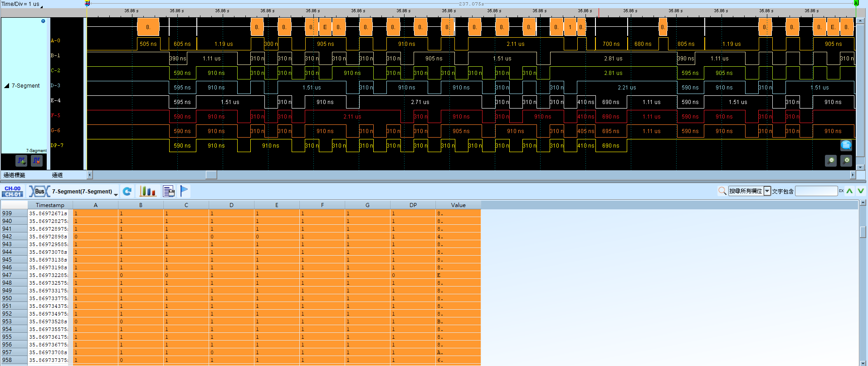
Task: Click the table scroll up arrow
Action: [x=863, y=203]
